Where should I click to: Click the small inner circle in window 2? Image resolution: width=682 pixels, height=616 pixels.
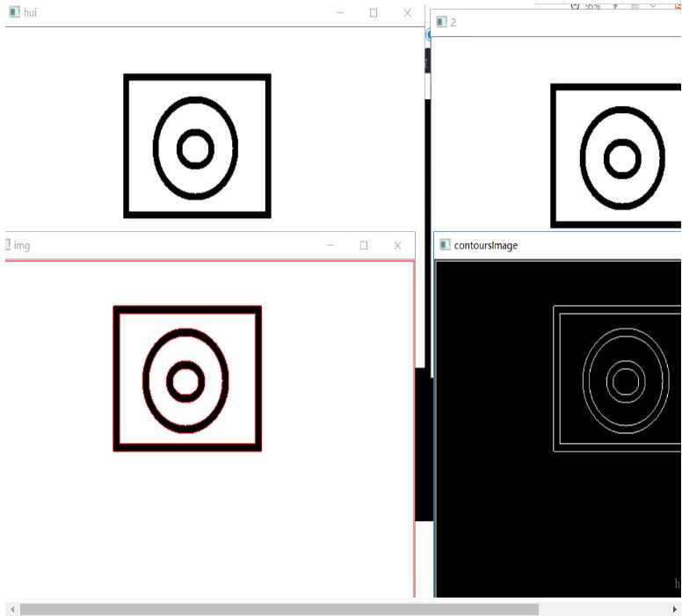(x=622, y=159)
